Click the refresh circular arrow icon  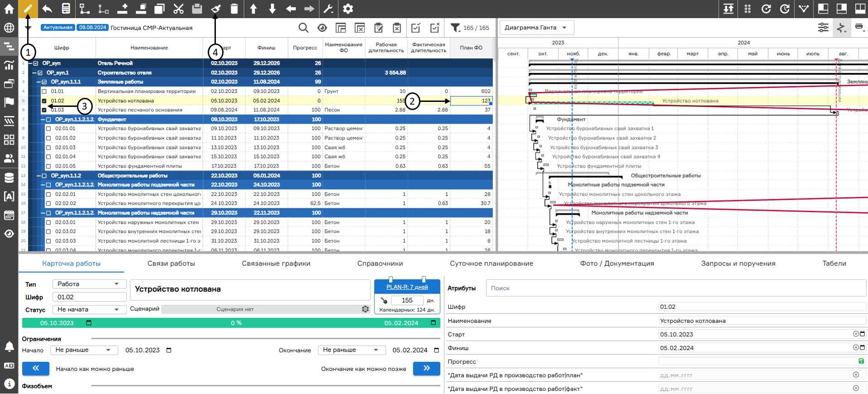click(766, 9)
